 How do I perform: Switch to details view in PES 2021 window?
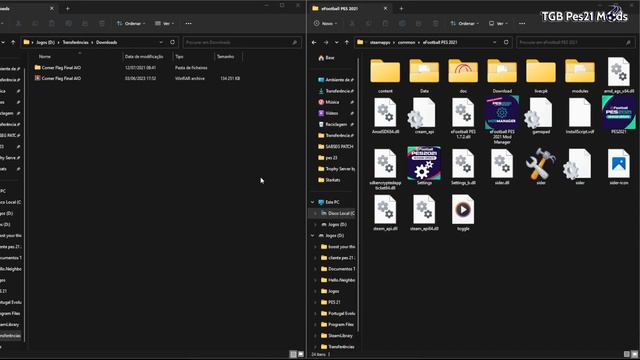(x=627, y=354)
